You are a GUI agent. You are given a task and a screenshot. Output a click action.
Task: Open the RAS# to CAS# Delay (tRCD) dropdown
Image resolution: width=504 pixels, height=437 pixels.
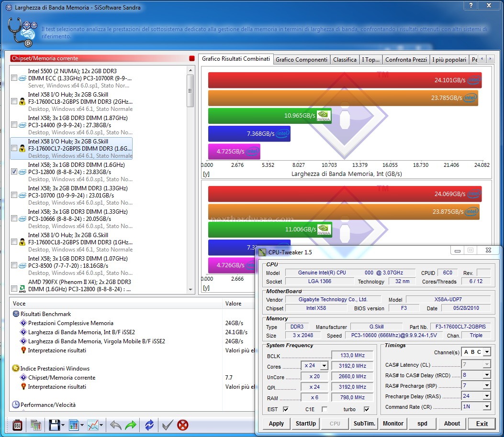(x=487, y=375)
